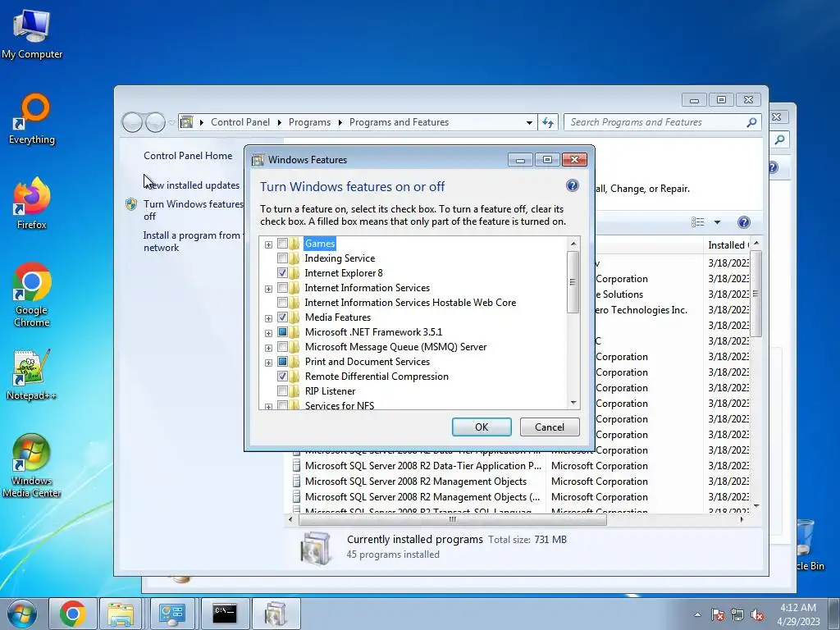Check the RIP Listener checkbox
The height and width of the screenshot is (630, 840).
tap(282, 391)
